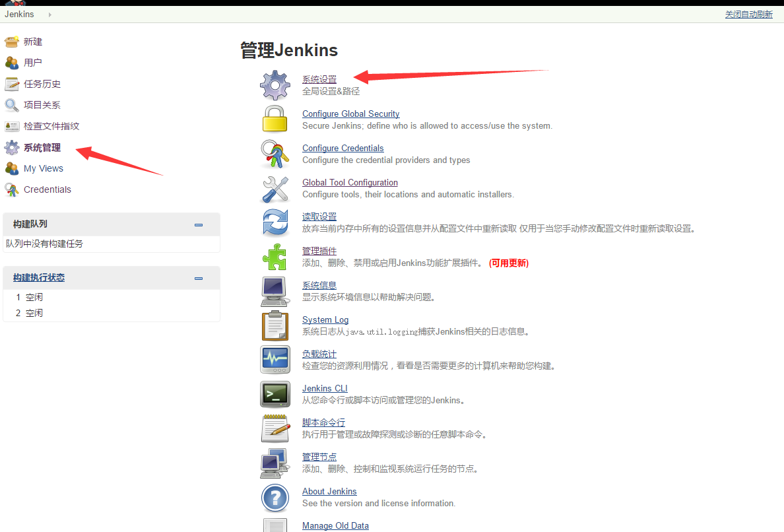Screen dimensions: 784x532
Task: Click the 项目关系 magnifier icon
Action: (x=11, y=105)
